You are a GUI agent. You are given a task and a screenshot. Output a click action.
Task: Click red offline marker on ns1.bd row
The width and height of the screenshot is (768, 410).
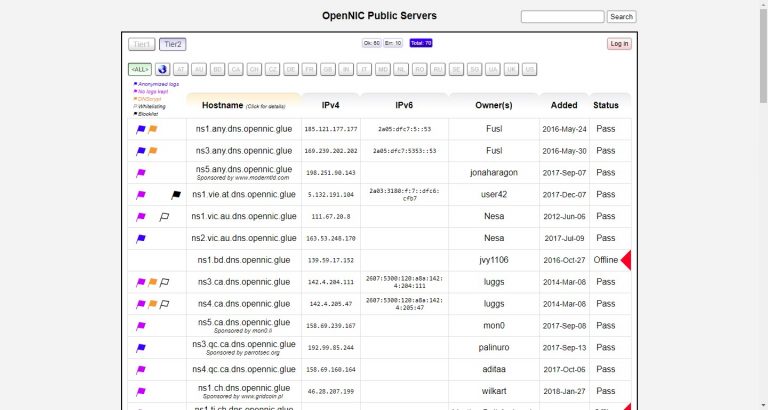pyautogui.click(x=625, y=260)
